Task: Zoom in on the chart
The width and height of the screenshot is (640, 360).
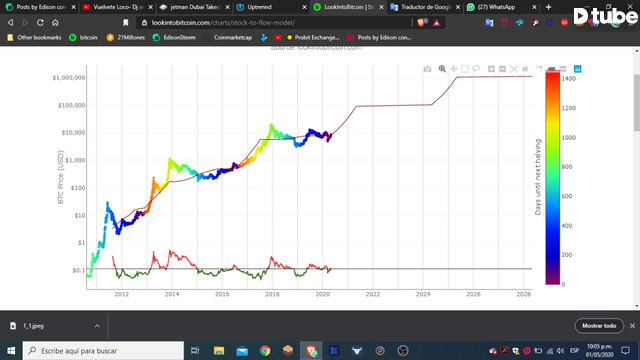Action: pyautogui.click(x=491, y=69)
